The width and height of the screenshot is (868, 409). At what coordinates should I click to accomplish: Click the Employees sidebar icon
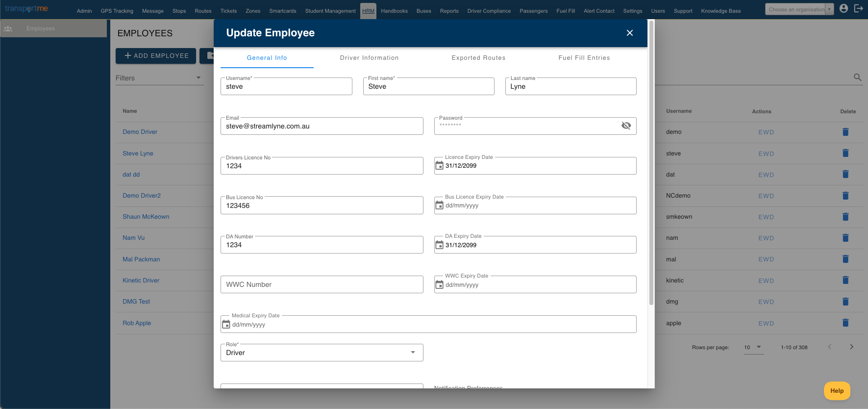click(8, 28)
